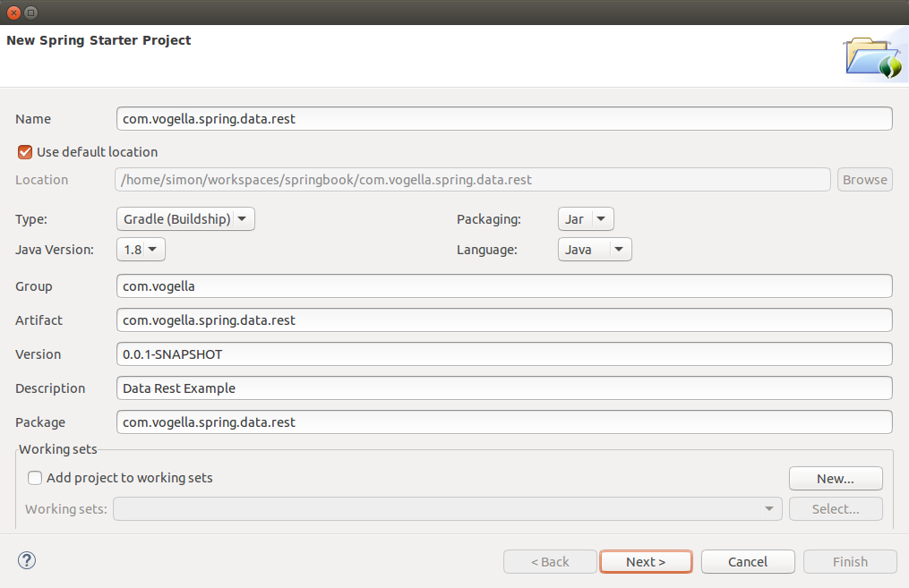
Task: Click the Description field Data Rest Example
Action: (503, 388)
